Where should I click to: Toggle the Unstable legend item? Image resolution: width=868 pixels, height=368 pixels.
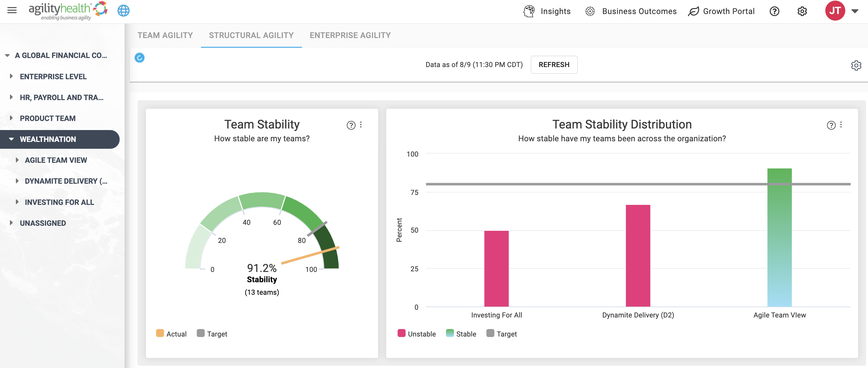(417, 334)
